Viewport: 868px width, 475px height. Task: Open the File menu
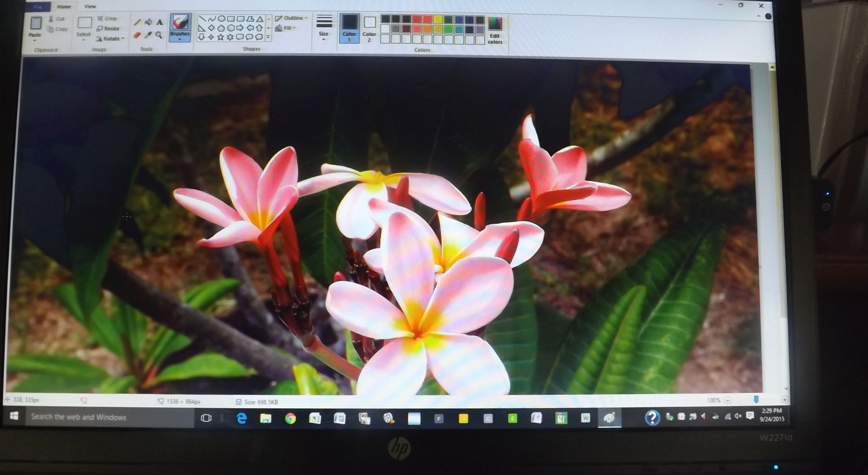(38, 6)
